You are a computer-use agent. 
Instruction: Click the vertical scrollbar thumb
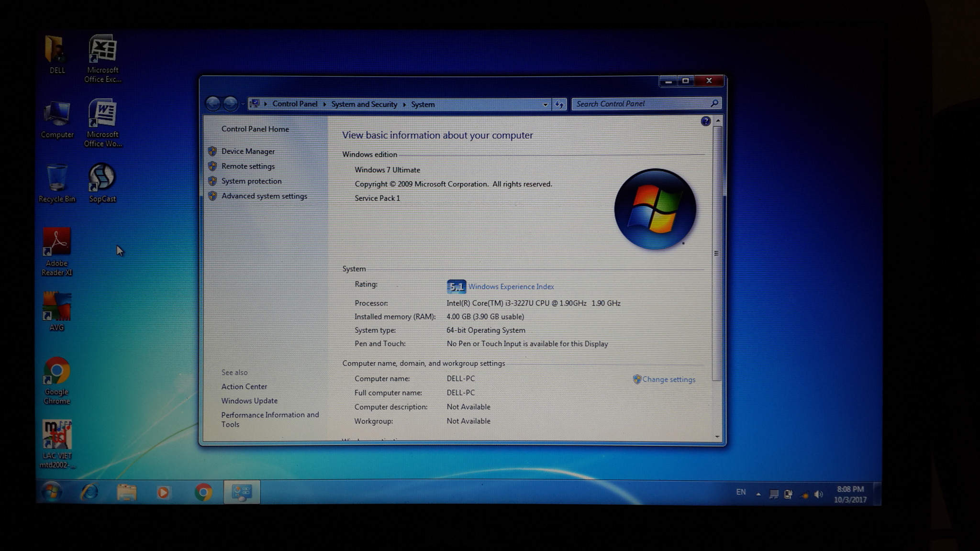tap(716, 253)
